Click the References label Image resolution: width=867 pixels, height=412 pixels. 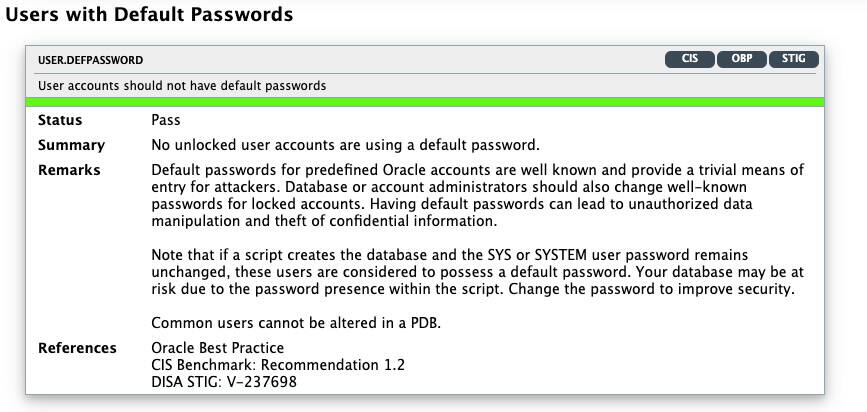[77, 348]
